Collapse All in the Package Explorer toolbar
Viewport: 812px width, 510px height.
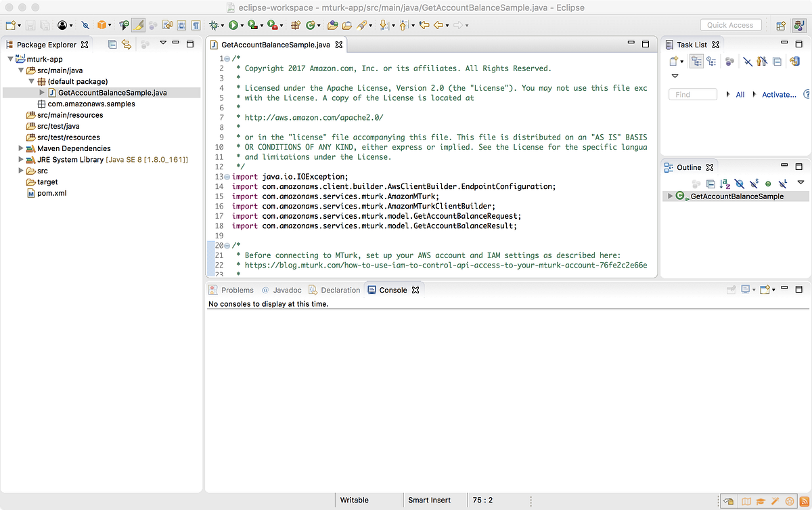click(112, 43)
